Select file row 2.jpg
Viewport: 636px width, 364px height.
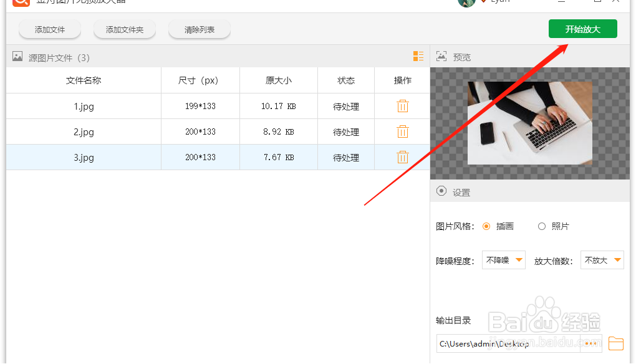[x=218, y=132]
